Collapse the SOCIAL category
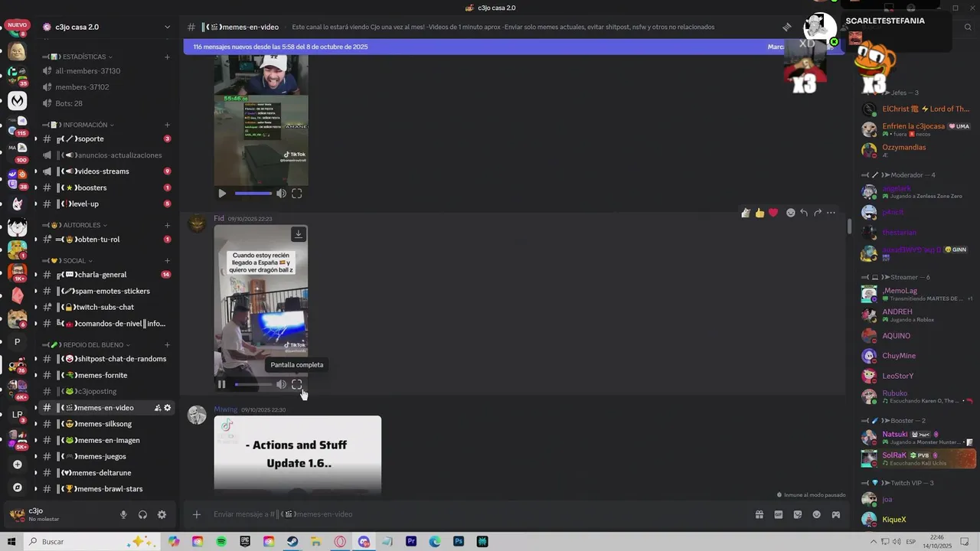Screen dimensions: 980x551 point(73,261)
